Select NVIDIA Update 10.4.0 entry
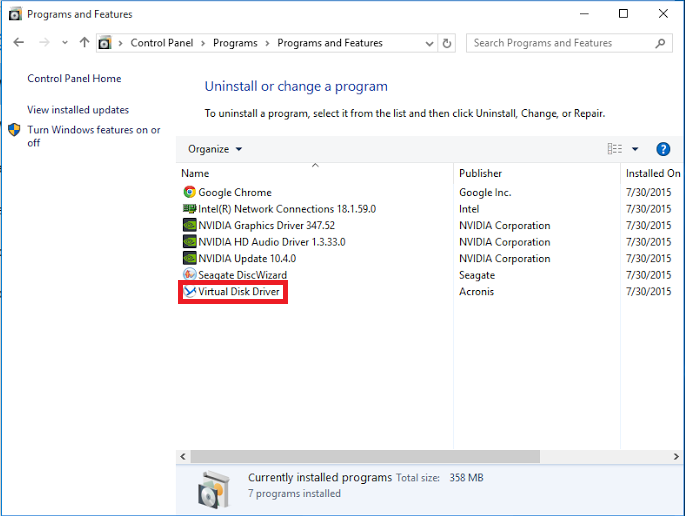686x517 pixels. point(247,258)
